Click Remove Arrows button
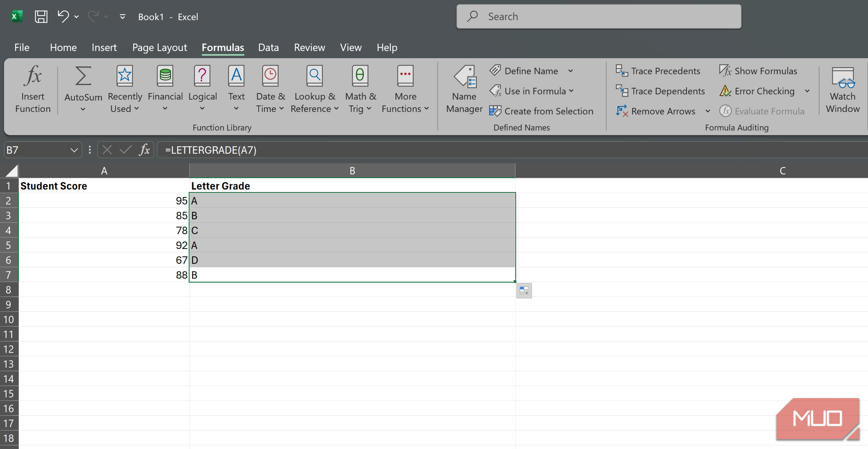This screenshot has height=449, width=868. tap(655, 111)
